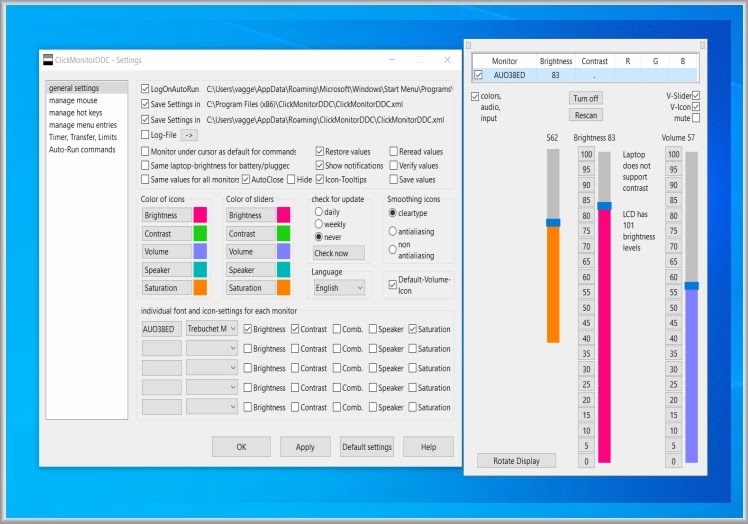Viewport: 748px width, 524px height.
Task: Enable Verify values checkbox
Action: click(394, 165)
